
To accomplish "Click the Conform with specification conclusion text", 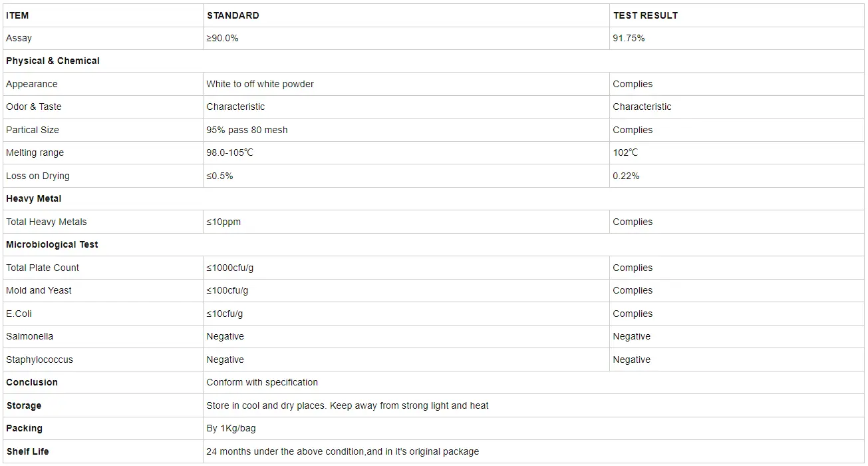I will click(x=262, y=382).
